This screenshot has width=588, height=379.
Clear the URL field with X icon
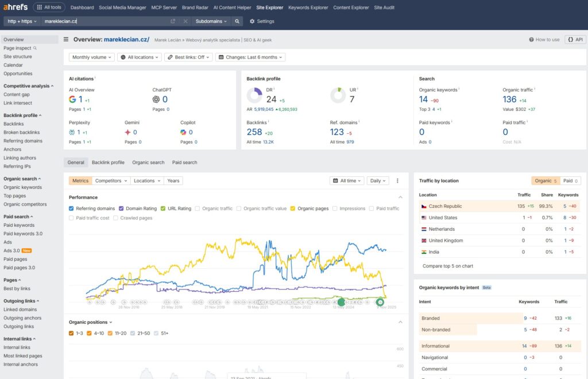pos(185,21)
